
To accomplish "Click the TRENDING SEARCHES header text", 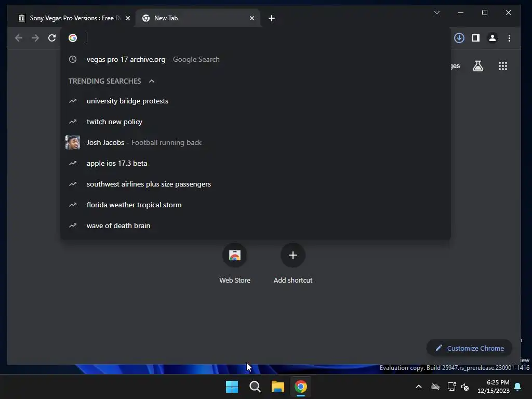I will coord(104,81).
